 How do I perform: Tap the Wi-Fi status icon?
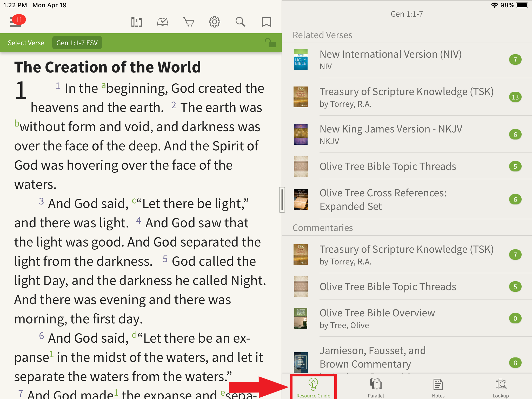494,5
